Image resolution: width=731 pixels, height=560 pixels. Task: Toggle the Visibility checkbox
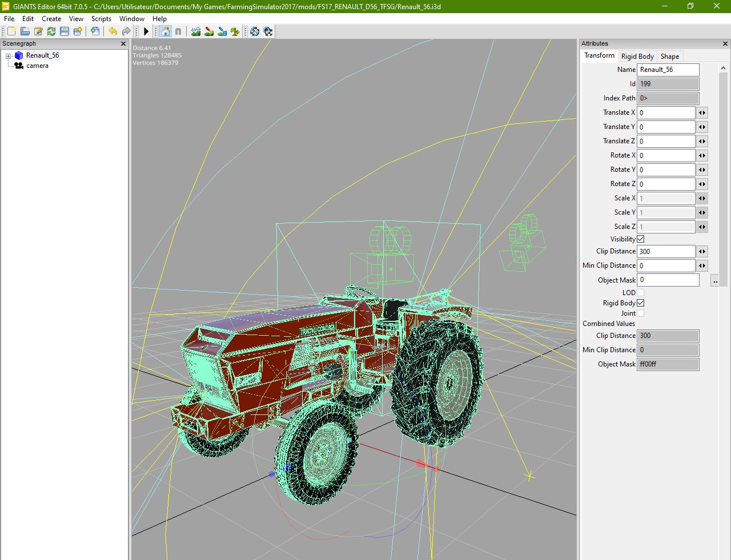pos(641,239)
